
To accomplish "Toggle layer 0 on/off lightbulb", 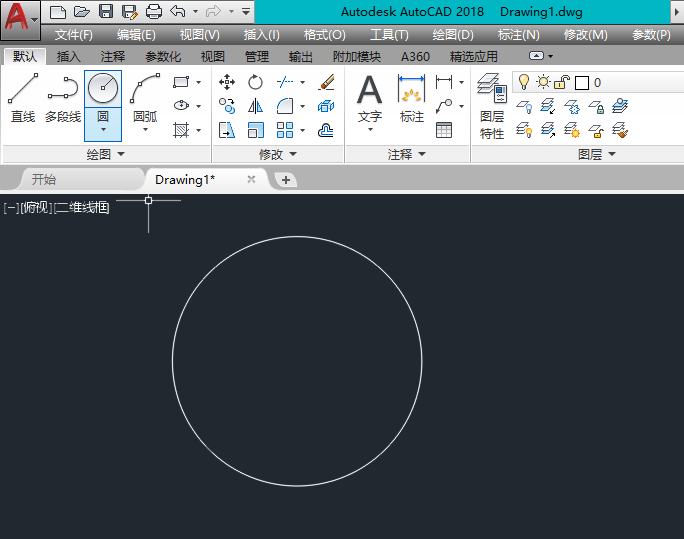I will tap(523, 82).
